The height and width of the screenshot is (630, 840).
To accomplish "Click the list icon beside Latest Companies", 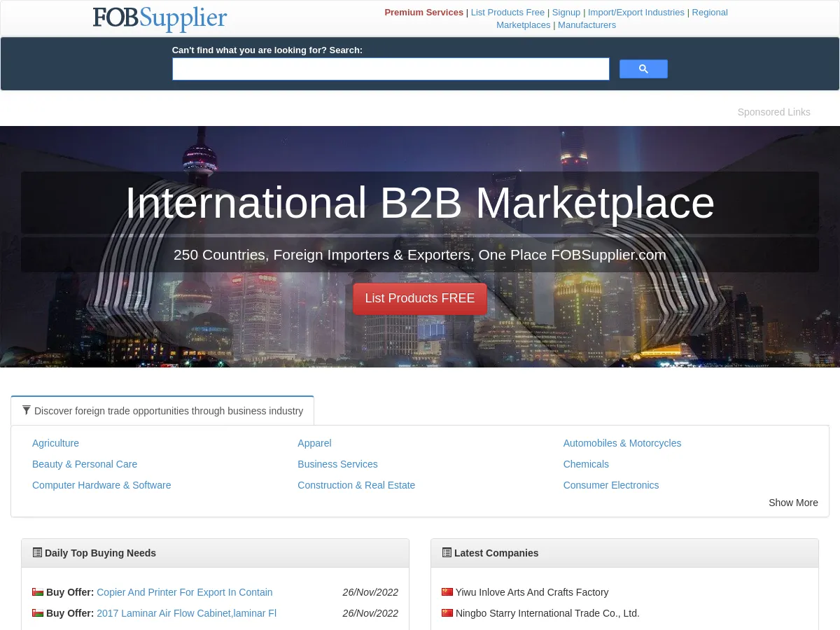I will point(447,552).
